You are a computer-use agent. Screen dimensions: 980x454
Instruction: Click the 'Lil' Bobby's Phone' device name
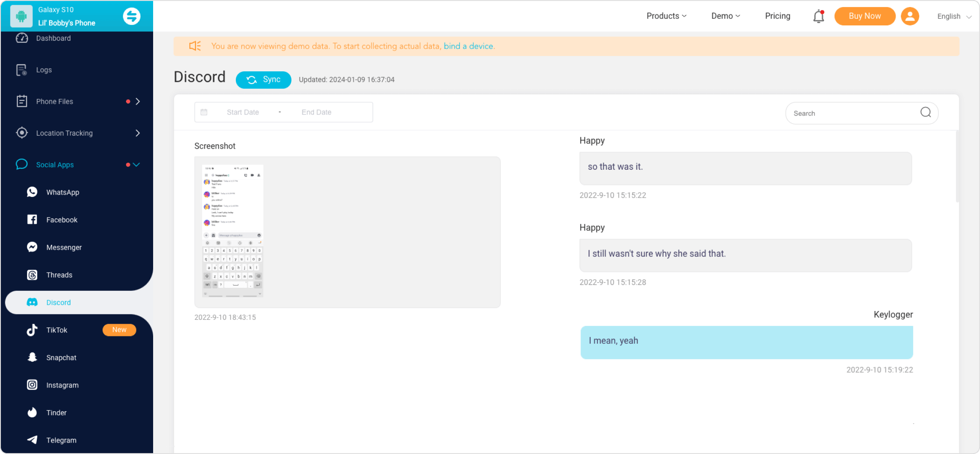coord(66,23)
